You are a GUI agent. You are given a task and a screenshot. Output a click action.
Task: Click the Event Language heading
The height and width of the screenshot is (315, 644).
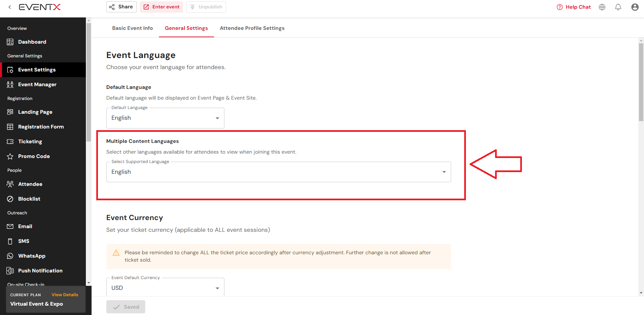[141, 55]
